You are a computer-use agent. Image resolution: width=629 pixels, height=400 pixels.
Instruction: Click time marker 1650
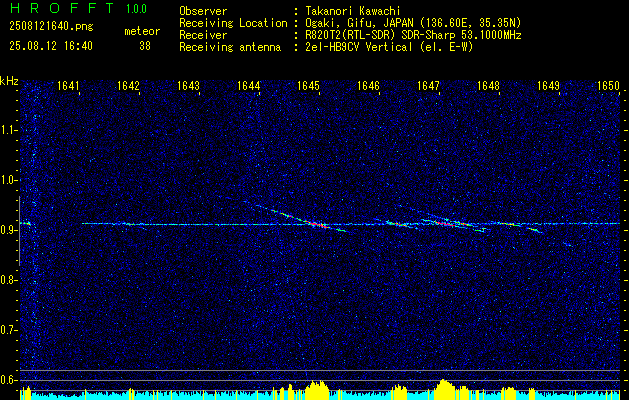[x=609, y=85]
